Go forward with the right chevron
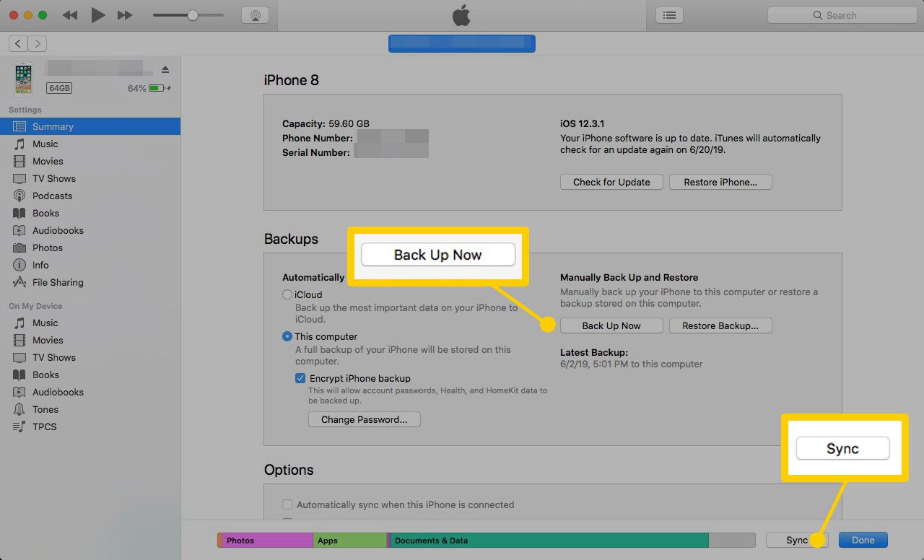The width and height of the screenshot is (924, 560). (x=38, y=44)
